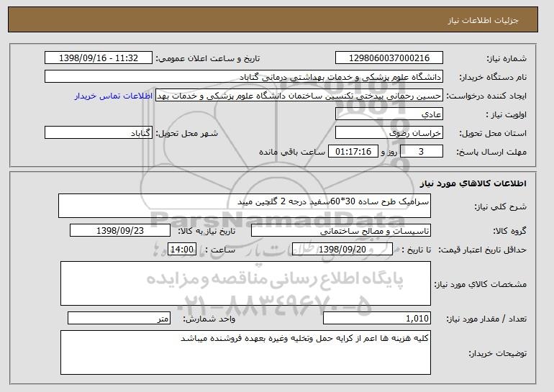Click the label تعداد / مقدار مورد نیاز
Viewport: 554px width, 392px height.
(x=486, y=319)
